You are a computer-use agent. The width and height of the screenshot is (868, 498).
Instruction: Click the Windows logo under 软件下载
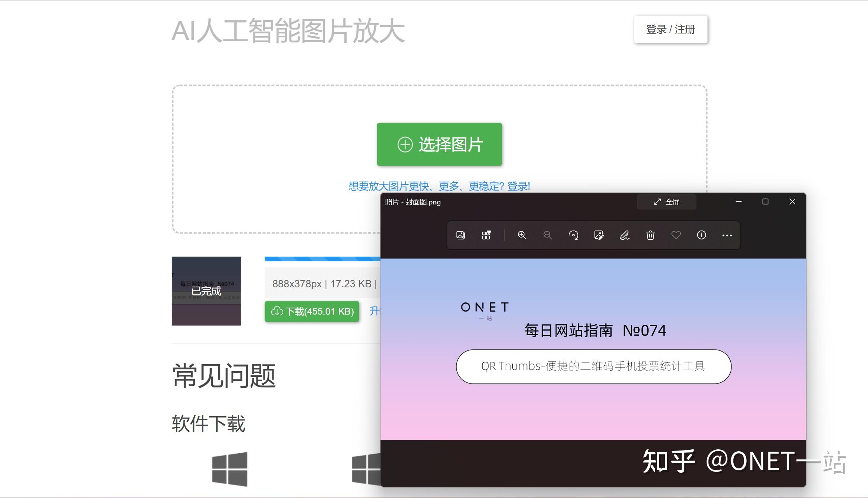tap(230, 469)
